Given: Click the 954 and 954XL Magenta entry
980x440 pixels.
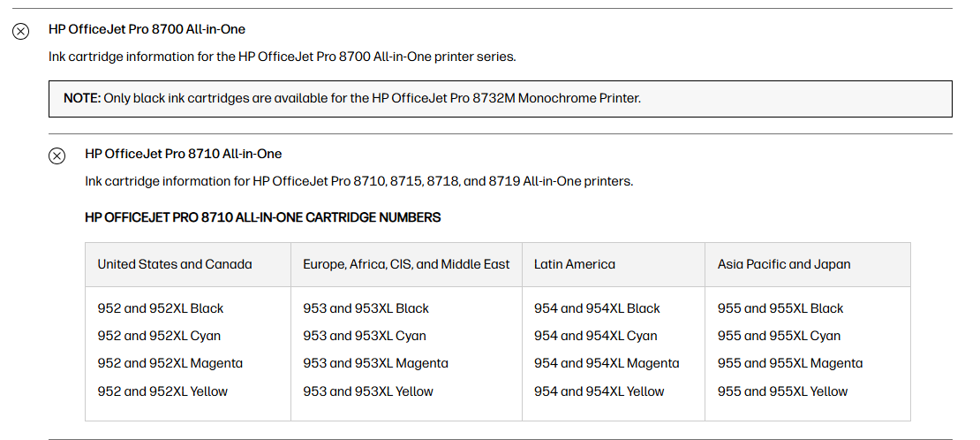Looking at the screenshot, I should (x=607, y=363).
